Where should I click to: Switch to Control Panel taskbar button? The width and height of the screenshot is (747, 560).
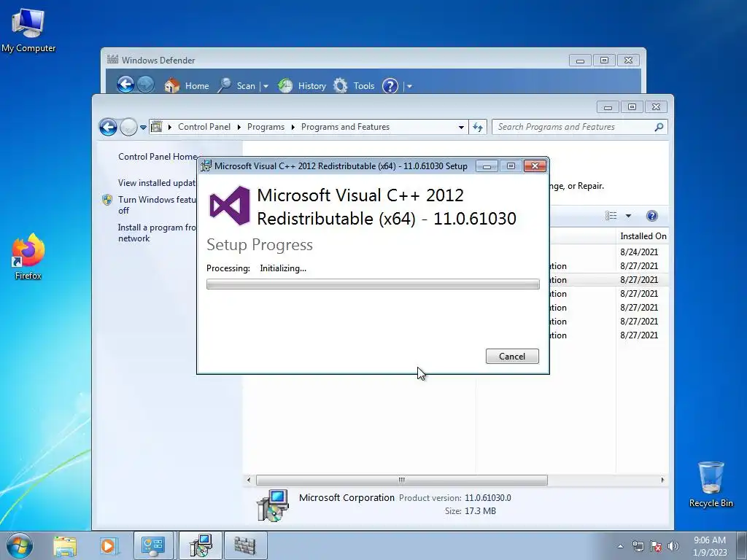153,545
